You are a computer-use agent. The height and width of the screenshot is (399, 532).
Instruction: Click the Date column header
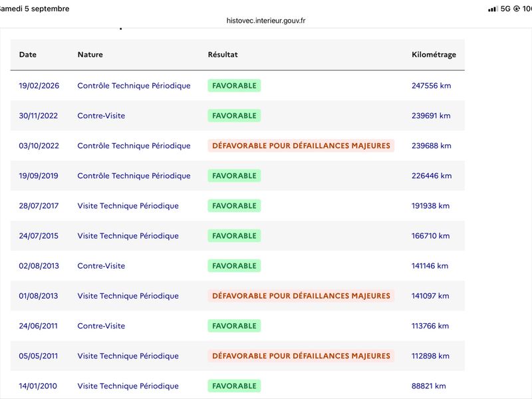tap(28, 55)
